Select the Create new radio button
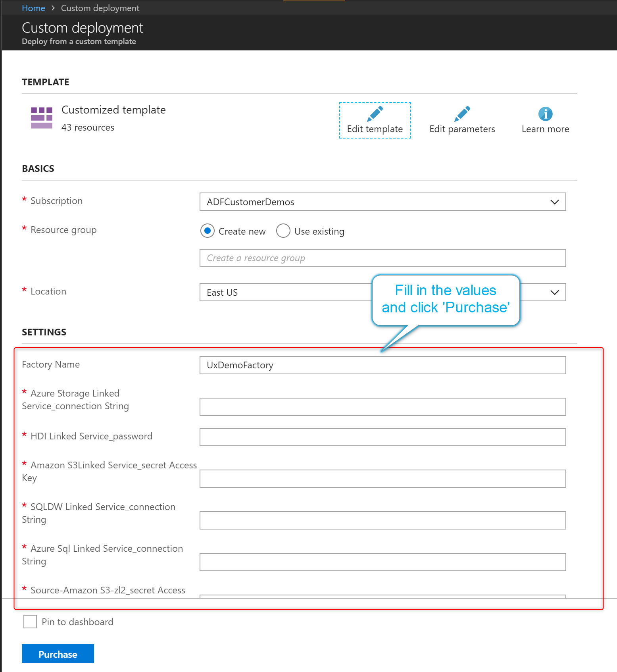This screenshot has height=672, width=617. coord(208,231)
